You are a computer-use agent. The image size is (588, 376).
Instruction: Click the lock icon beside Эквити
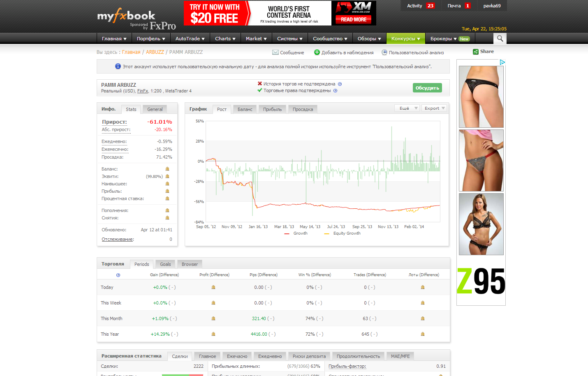click(x=167, y=176)
